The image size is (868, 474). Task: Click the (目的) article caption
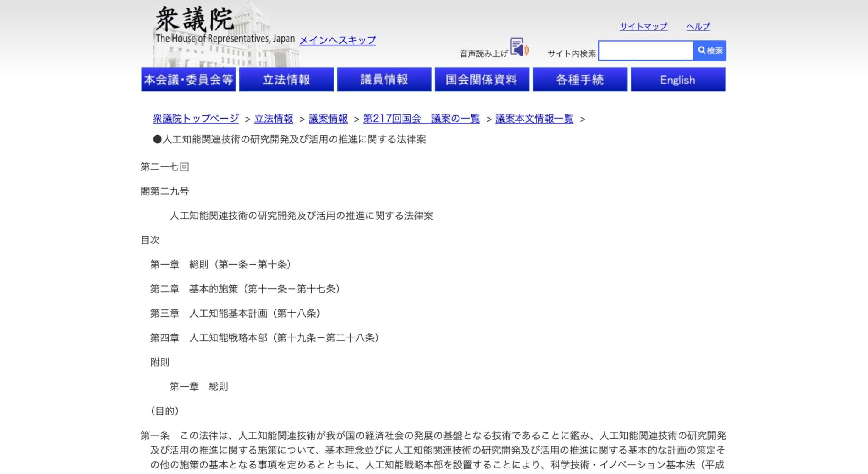point(165,411)
